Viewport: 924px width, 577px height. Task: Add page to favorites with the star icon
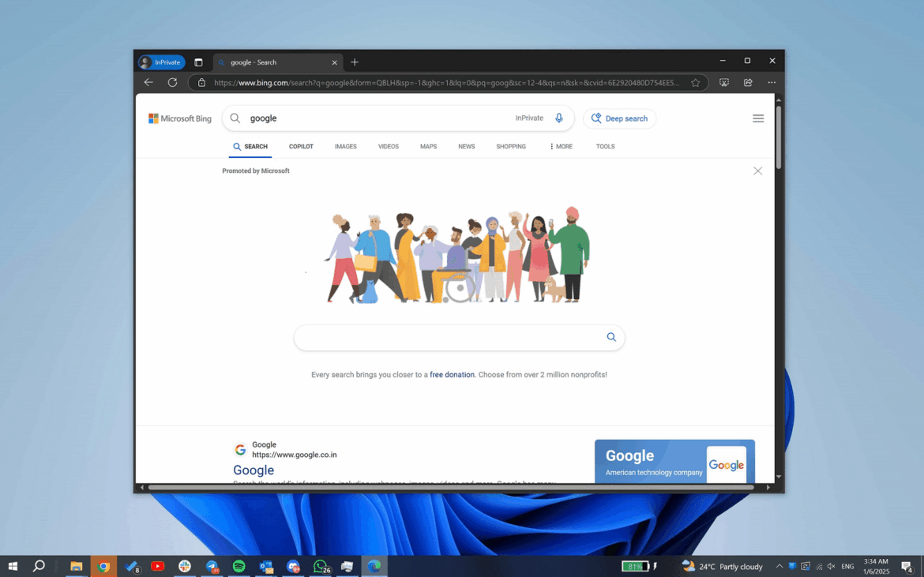point(694,82)
